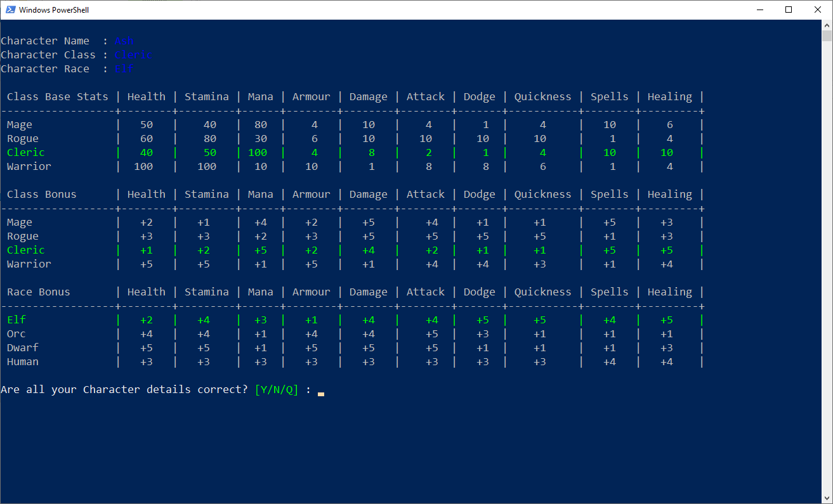The width and height of the screenshot is (833, 504).
Task: Click the Race Bonus table heading
Action: tap(39, 292)
